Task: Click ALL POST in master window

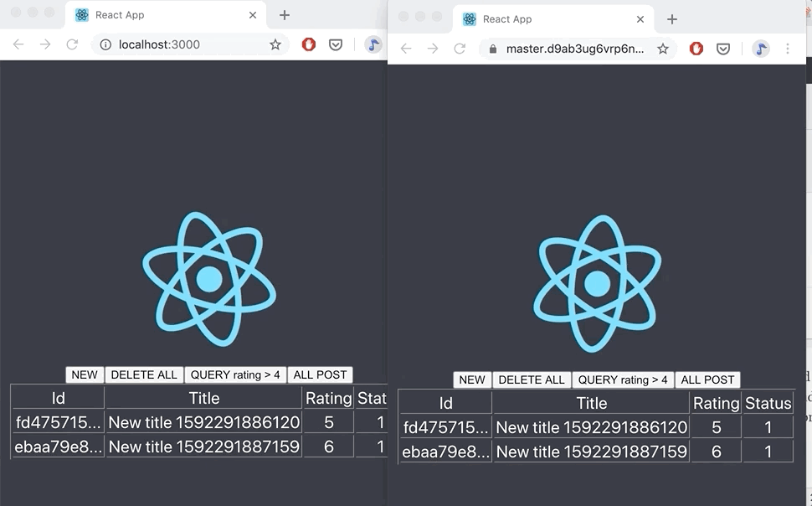Action: point(707,380)
